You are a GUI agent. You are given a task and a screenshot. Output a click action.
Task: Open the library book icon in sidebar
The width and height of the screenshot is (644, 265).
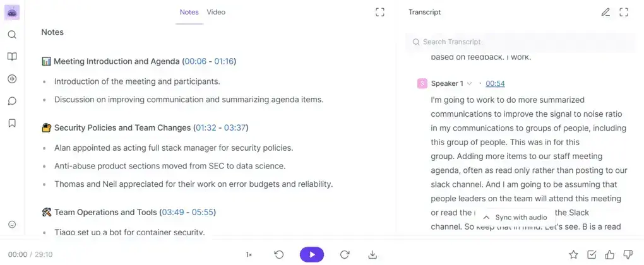pos(12,57)
